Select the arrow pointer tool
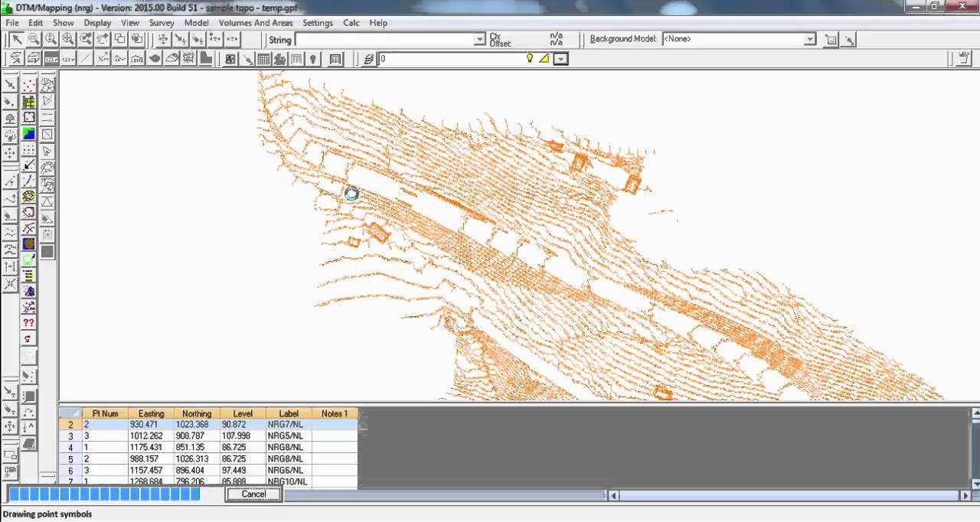The image size is (980, 522). coord(16,40)
